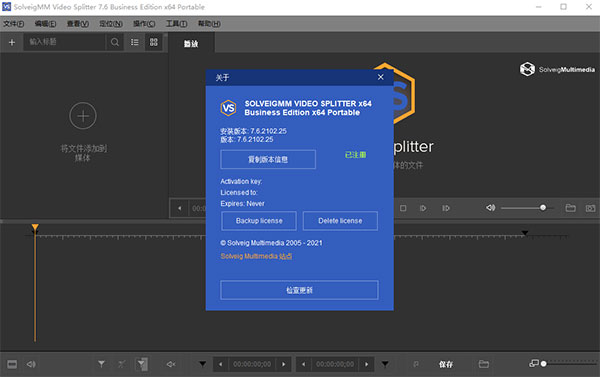Click the large circled plus to add files

pos(83,116)
